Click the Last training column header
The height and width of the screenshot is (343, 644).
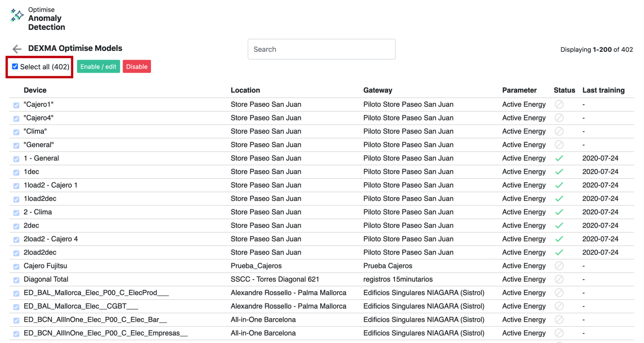point(603,90)
